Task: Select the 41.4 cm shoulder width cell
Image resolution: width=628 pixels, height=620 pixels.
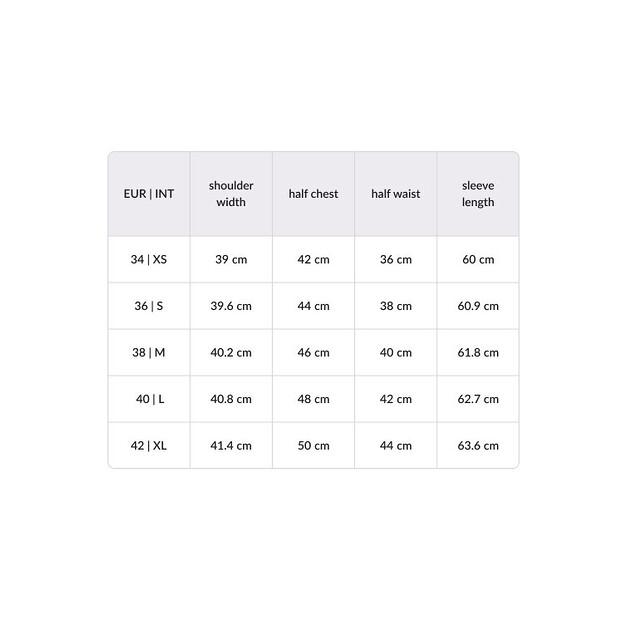Action: (231, 445)
